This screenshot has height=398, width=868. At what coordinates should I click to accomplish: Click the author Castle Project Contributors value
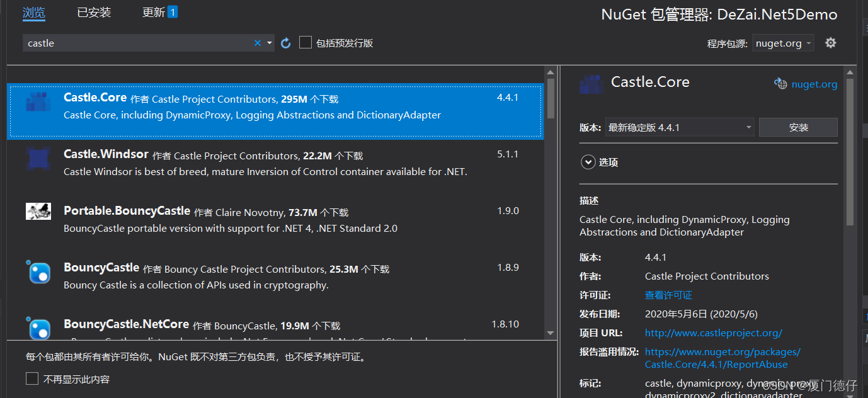[x=707, y=276]
